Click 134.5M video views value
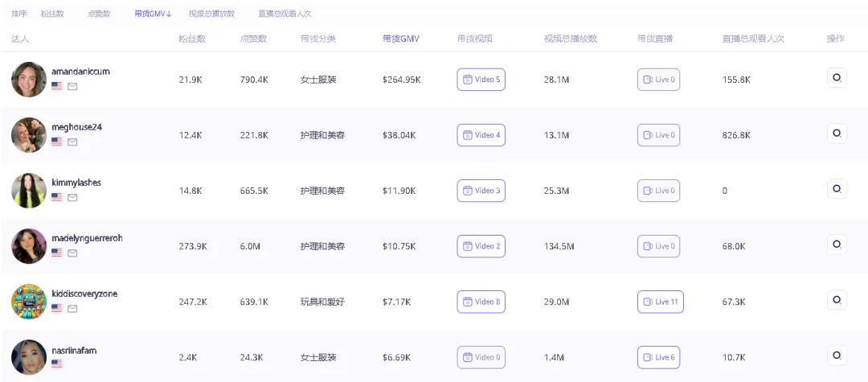Image resolution: width=868 pixels, height=382 pixels. click(x=559, y=246)
